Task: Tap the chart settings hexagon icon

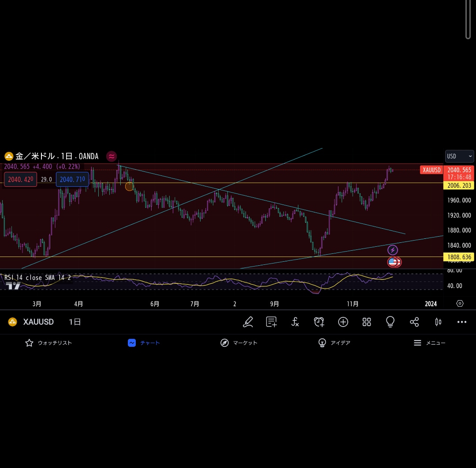Action: pyautogui.click(x=460, y=304)
